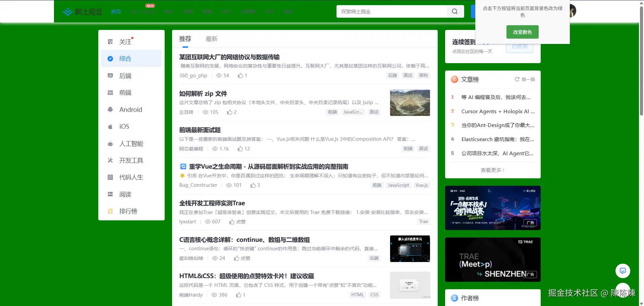Choose the Android robot icon
This screenshot has height=306, width=644.
point(110,110)
